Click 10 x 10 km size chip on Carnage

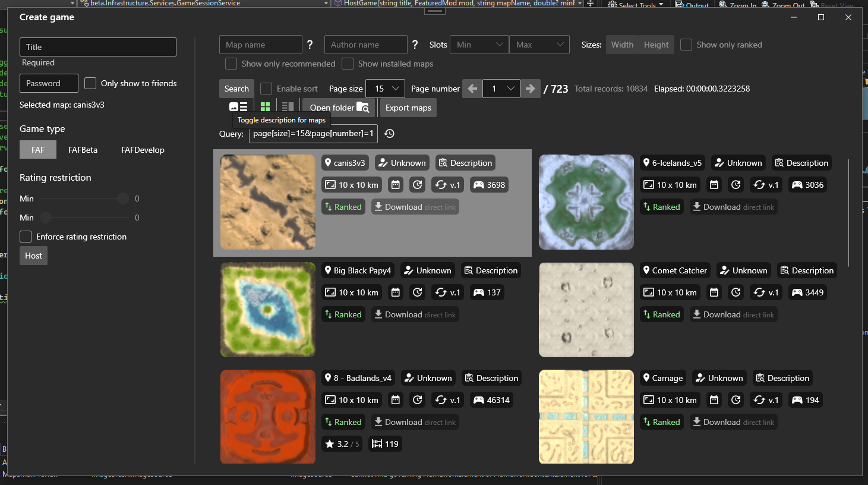point(670,400)
